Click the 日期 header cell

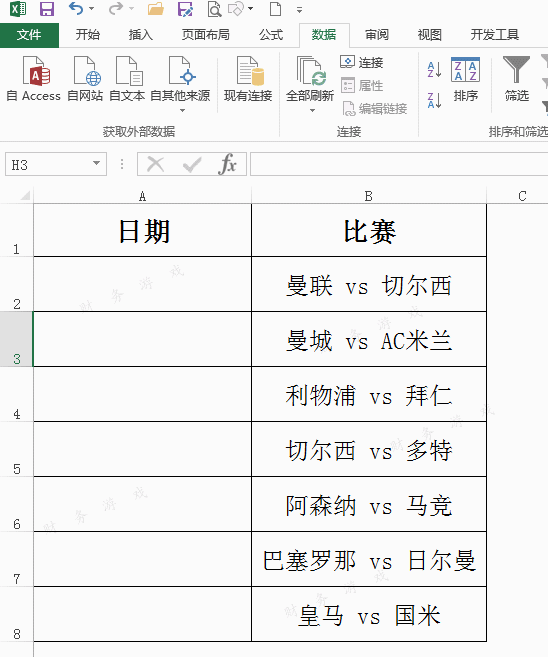[142, 230]
